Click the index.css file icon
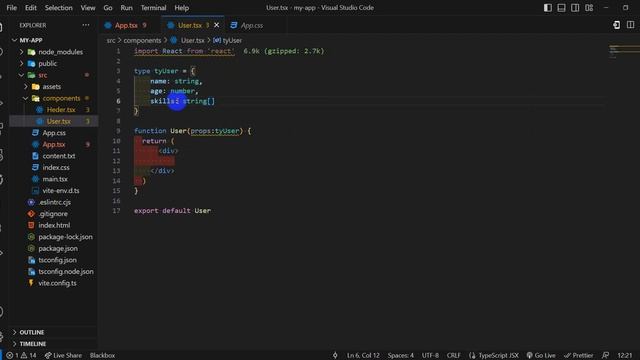Screen dimensions: 640x360 pos(36,167)
